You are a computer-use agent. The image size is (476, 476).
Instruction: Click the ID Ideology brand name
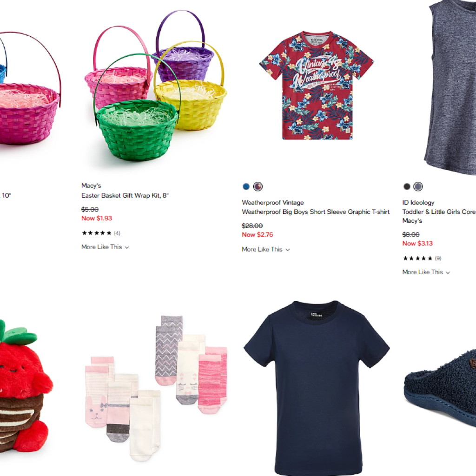coord(418,203)
